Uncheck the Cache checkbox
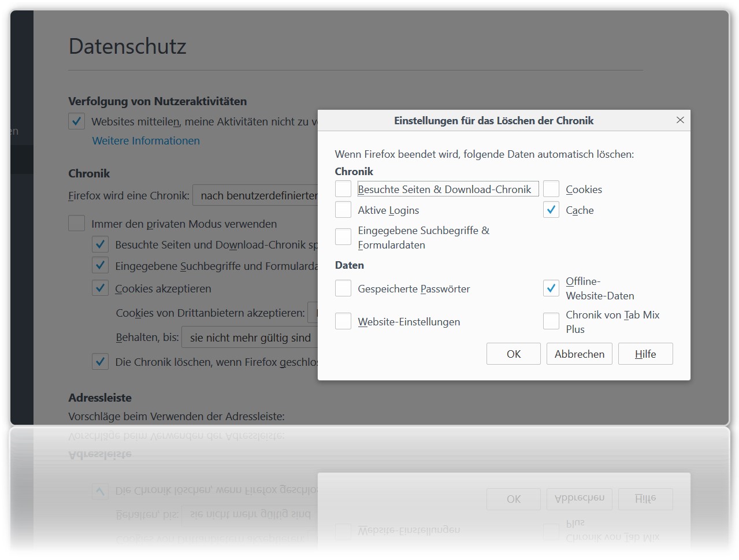 point(551,210)
